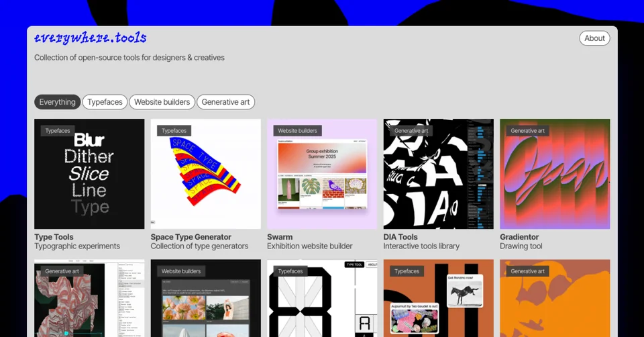The width and height of the screenshot is (644, 337).
Task: Click the Website builders tag on Swarm card
Action: click(297, 131)
